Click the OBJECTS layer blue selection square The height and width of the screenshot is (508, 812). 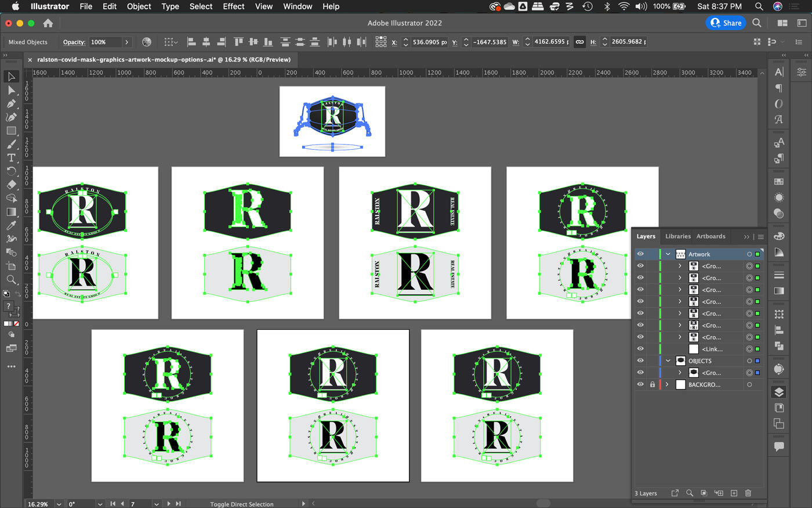point(757,361)
